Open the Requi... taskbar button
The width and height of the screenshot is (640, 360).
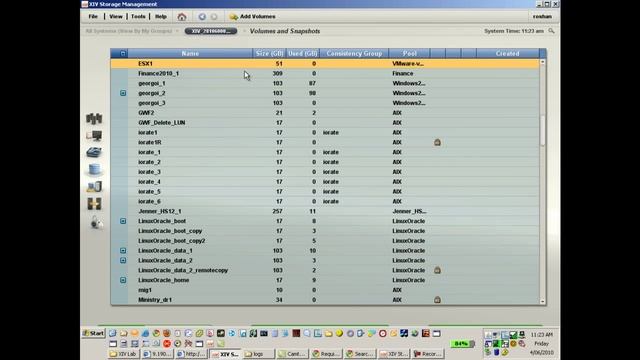[x=326, y=354]
